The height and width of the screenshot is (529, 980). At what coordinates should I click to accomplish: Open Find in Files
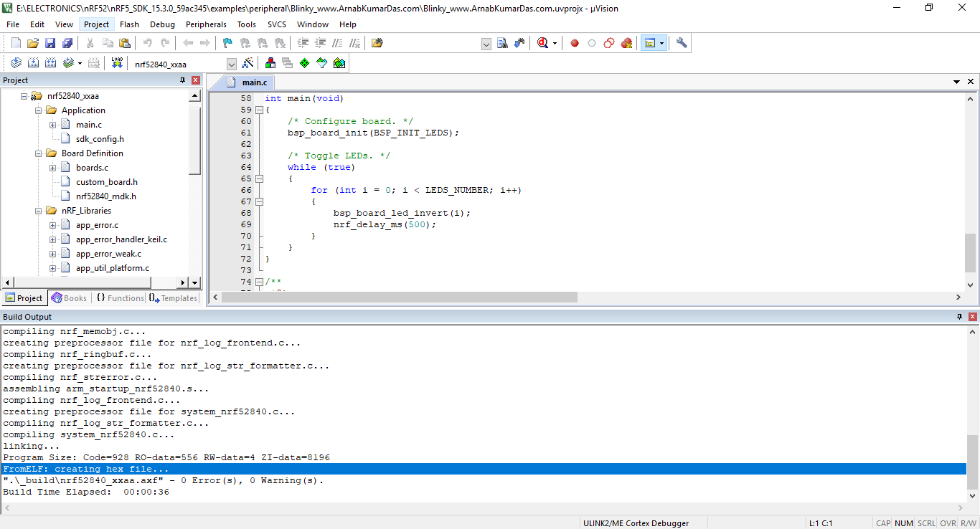pos(502,42)
